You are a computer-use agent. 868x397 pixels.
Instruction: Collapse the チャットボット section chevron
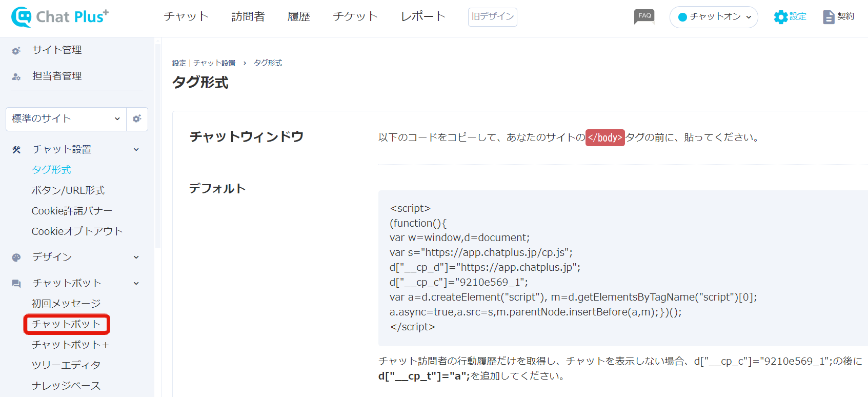tap(136, 284)
